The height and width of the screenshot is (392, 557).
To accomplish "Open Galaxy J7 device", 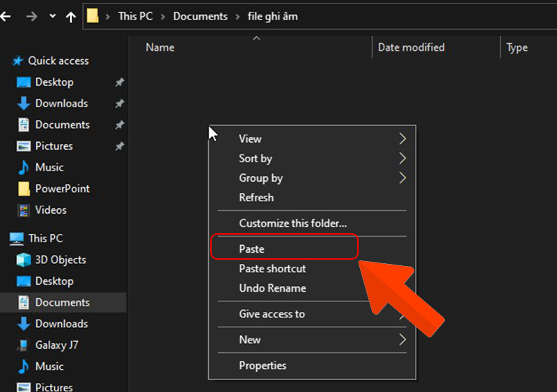I will click(56, 345).
